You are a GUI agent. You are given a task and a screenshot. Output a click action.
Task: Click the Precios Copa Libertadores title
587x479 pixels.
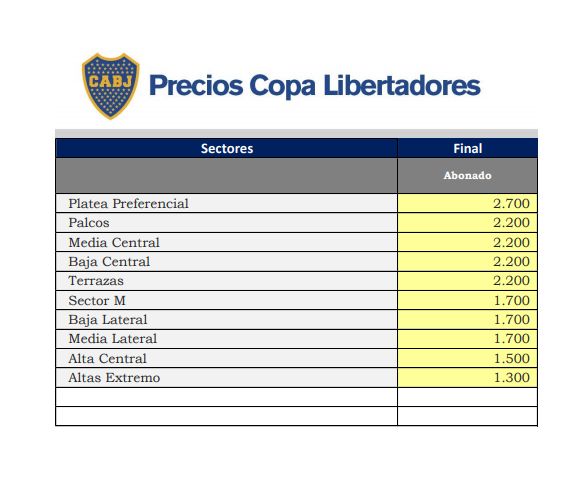click(314, 86)
